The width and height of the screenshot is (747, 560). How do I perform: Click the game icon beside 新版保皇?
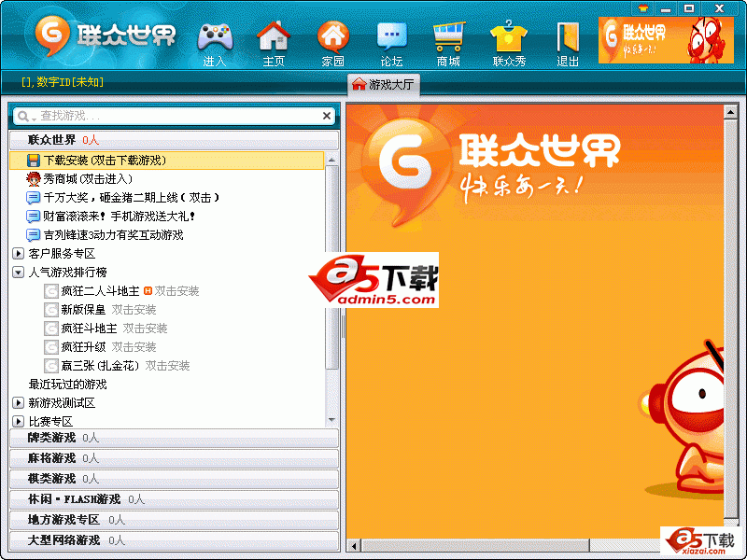coord(51,310)
